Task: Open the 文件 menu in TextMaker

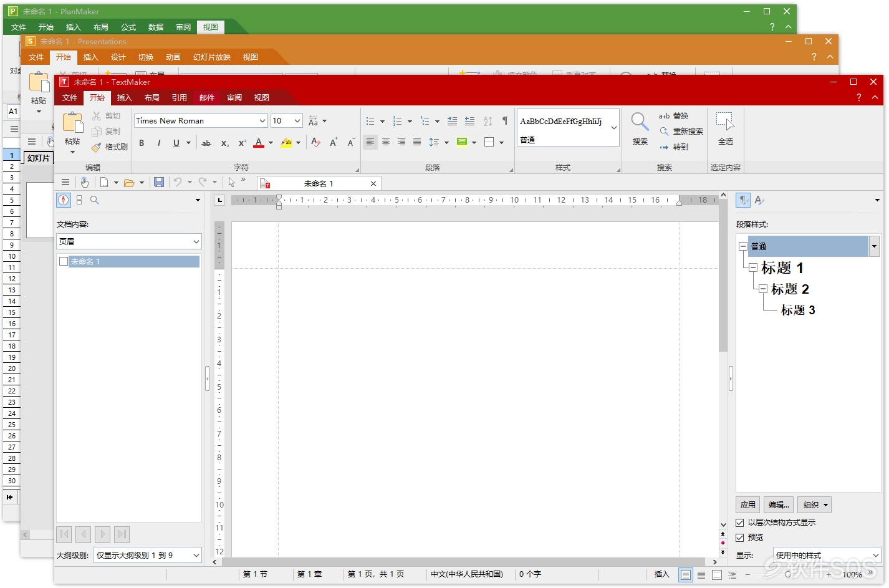Action: point(70,98)
